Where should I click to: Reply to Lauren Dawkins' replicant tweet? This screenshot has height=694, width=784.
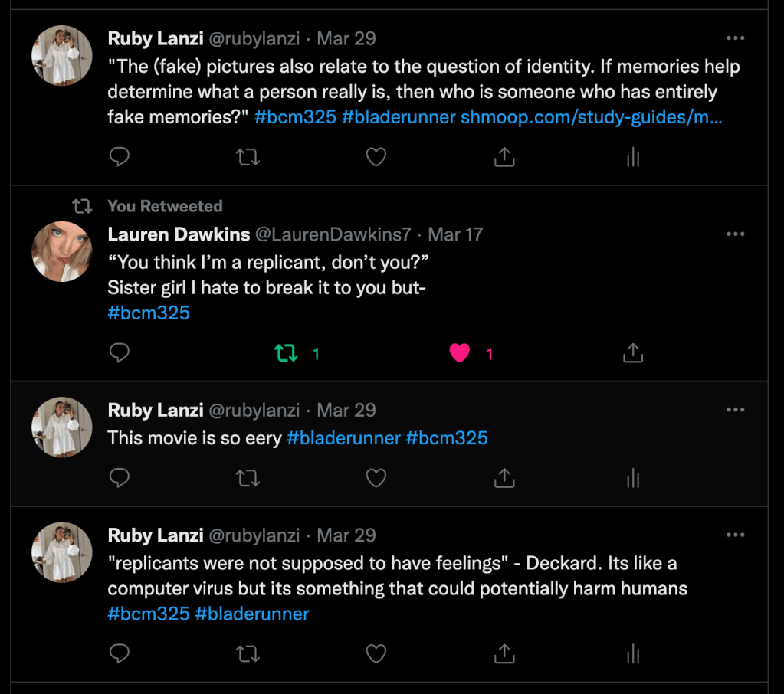119,353
